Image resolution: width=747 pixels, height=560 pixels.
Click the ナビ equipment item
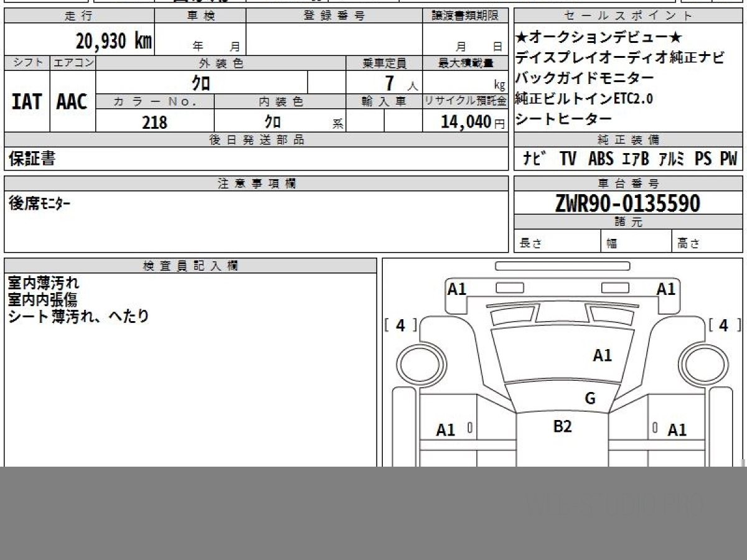tap(535, 159)
